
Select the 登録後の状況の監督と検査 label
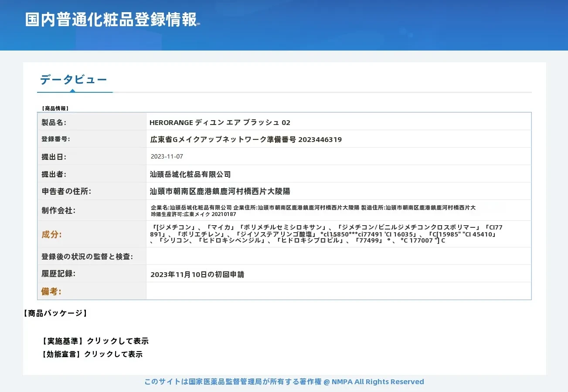87,257
